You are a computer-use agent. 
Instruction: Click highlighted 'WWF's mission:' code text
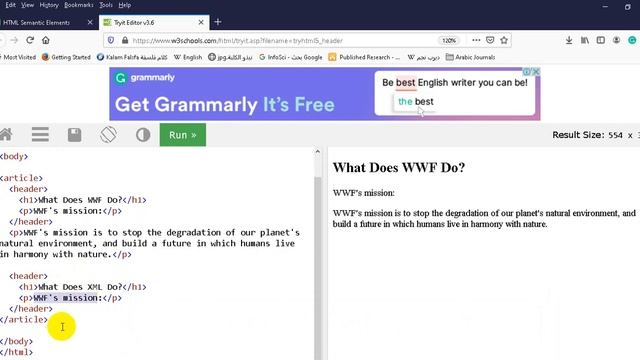pyautogui.click(x=67, y=298)
